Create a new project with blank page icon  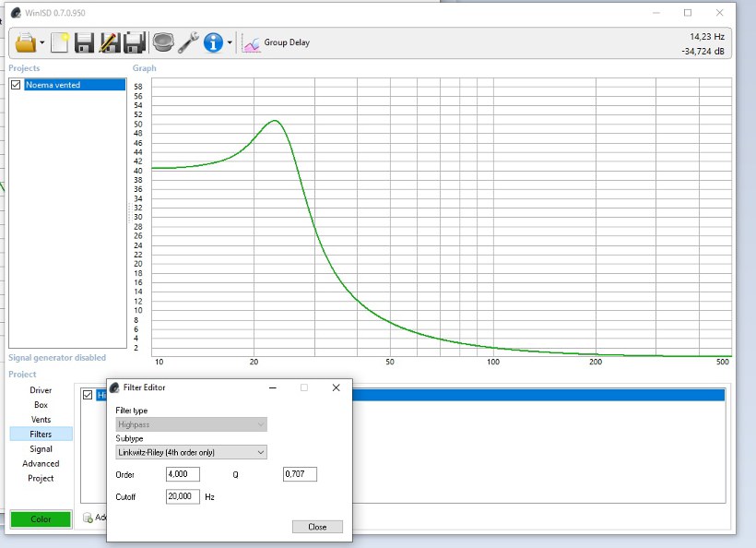click(x=59, y=42)
